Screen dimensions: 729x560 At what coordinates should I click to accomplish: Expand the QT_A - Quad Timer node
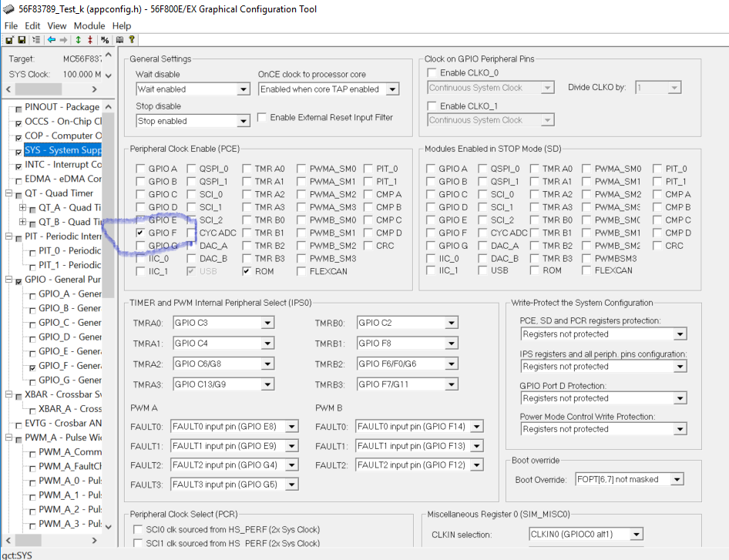tap(22, 207)
